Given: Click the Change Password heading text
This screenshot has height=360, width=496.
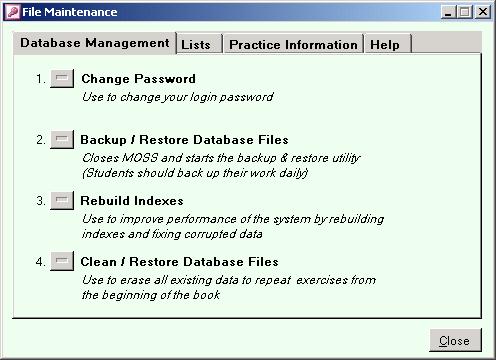Looking at the screenshot, I should click(138, 79).
